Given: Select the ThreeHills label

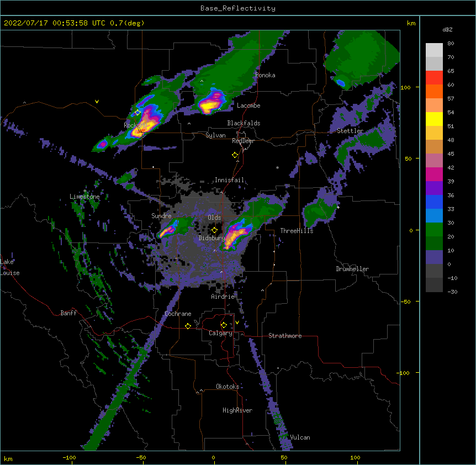Looking at the screenshot, I should pos(297,231).
